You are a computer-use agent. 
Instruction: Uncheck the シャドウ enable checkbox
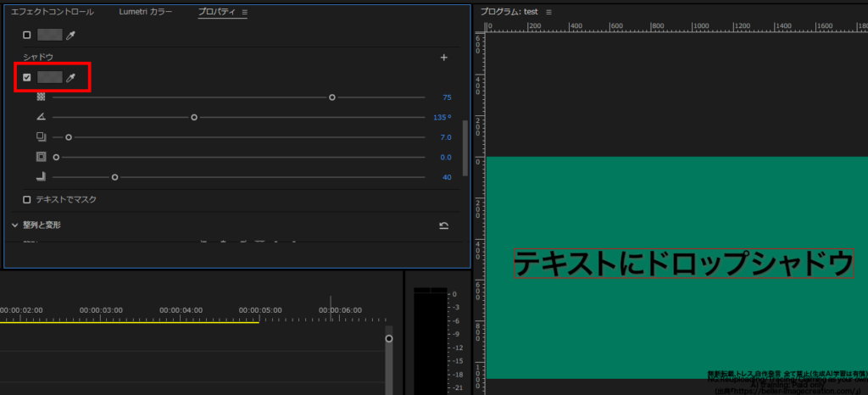(26, 77)
